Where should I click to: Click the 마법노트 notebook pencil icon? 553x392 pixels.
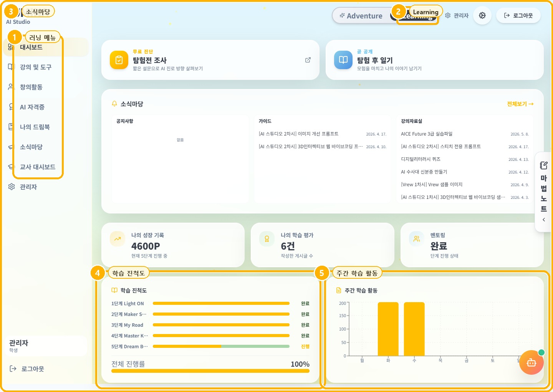(544, 165)
